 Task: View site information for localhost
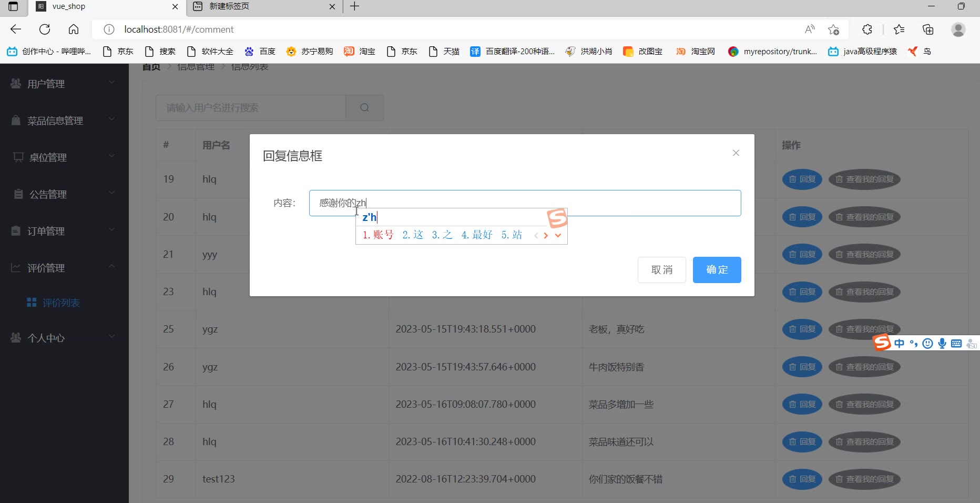(x=109, y=29)
